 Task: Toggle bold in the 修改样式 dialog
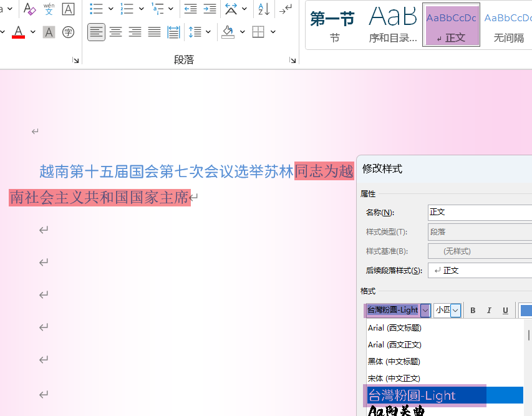pos(473,311)
